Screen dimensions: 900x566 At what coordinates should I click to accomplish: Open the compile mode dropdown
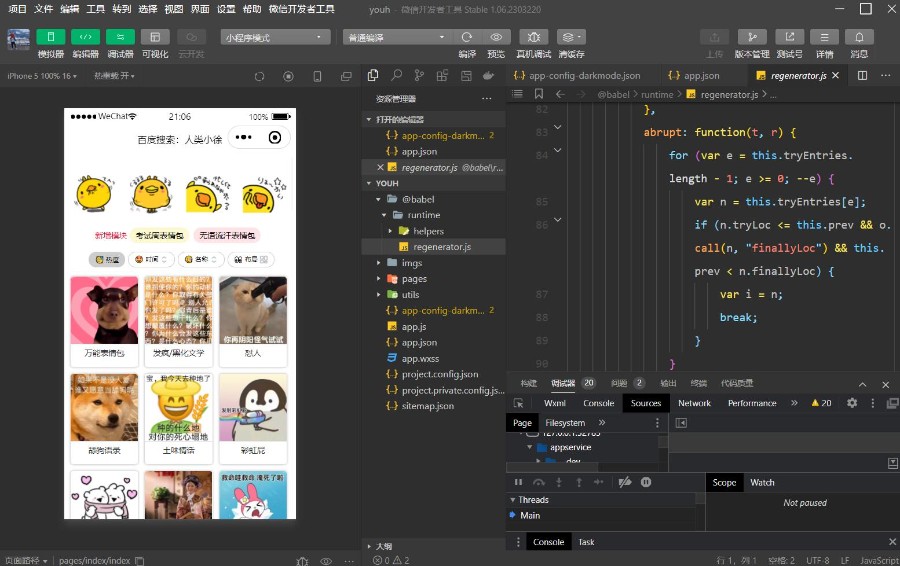pyautogui.click(x=397, y=37)
